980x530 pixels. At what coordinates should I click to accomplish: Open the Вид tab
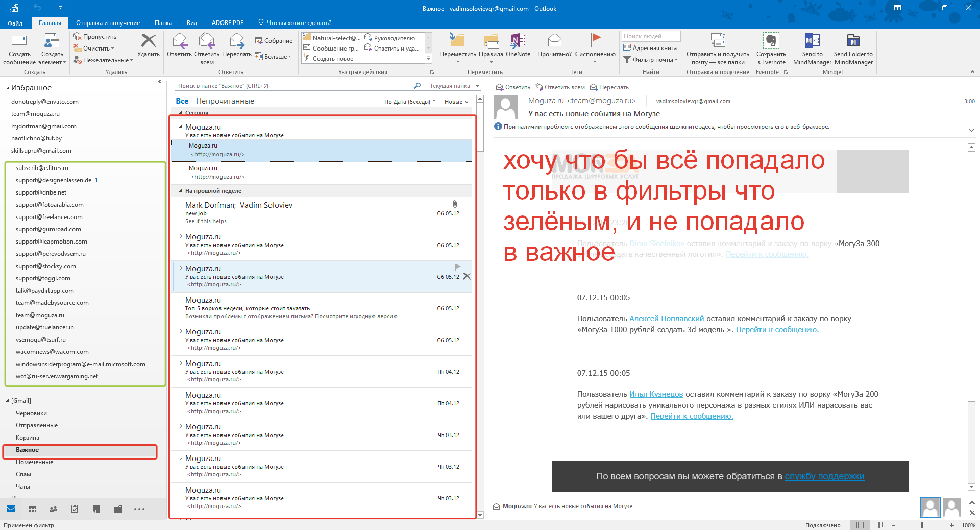192,23
